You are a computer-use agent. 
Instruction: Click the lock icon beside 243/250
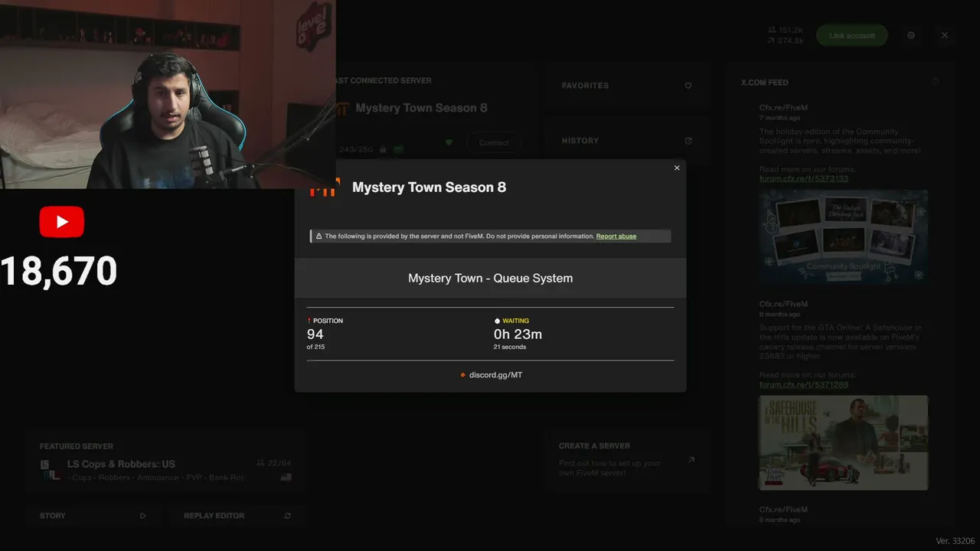point(381,149)
